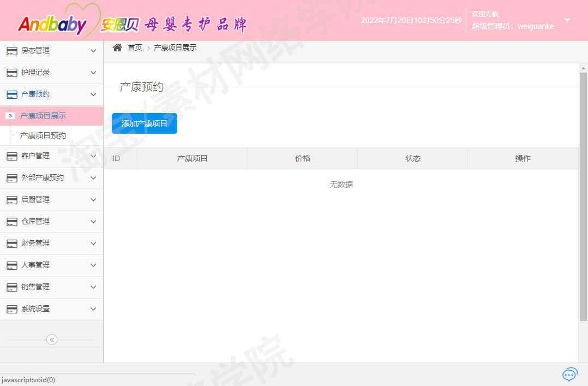Expand the 仓库管理 chevron

(x=93, y=221)
